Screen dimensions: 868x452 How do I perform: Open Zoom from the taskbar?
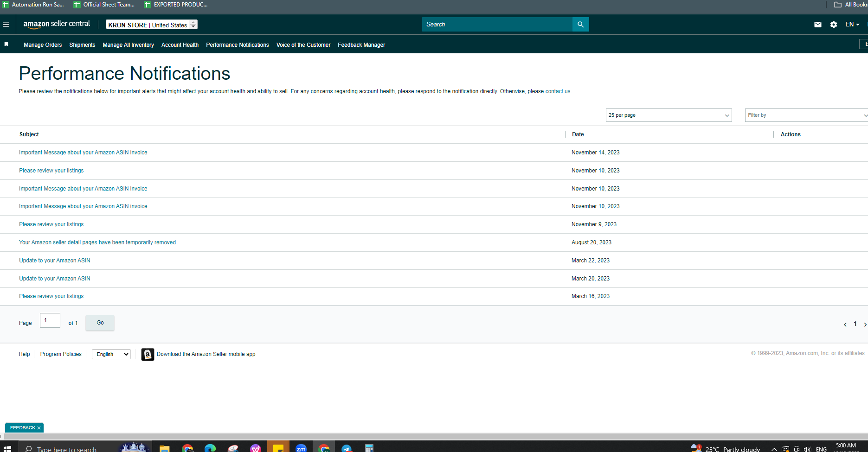[301, 448]
